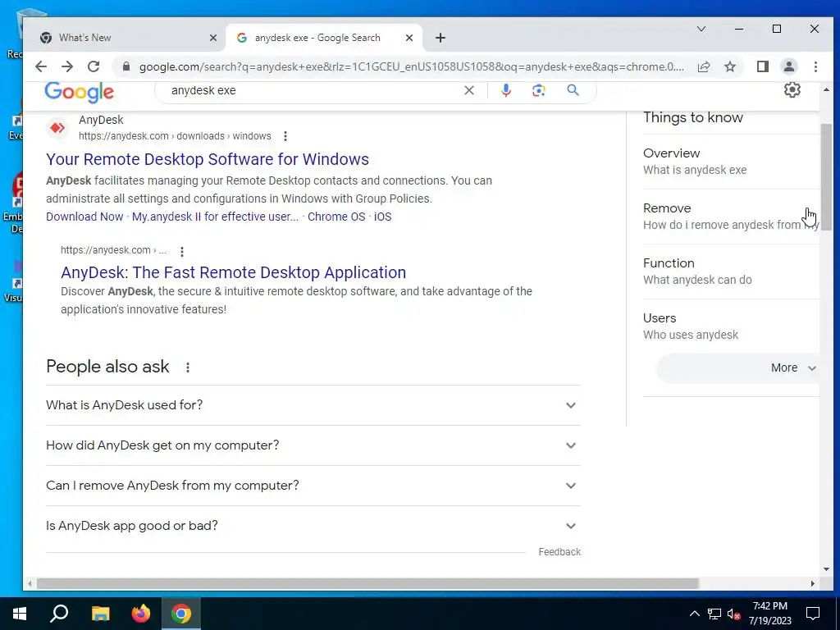Launch Firefox from the taskbar

[x=141, y=614]
